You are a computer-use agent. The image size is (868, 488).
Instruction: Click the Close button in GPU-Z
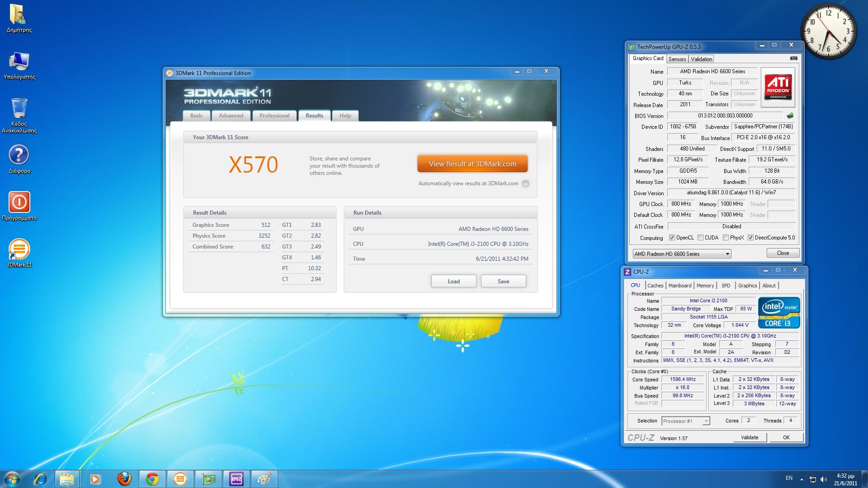[x=783, y=253]
